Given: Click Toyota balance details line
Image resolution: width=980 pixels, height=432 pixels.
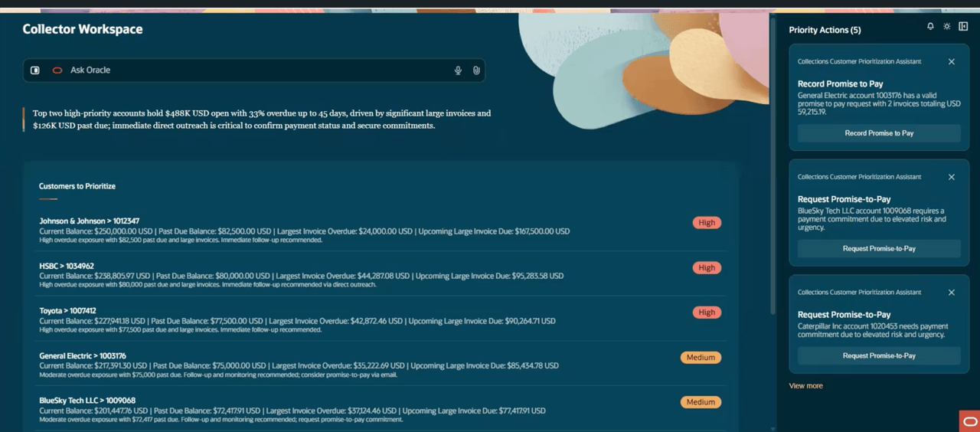Looking at the screenshot, I should point(297,321).
